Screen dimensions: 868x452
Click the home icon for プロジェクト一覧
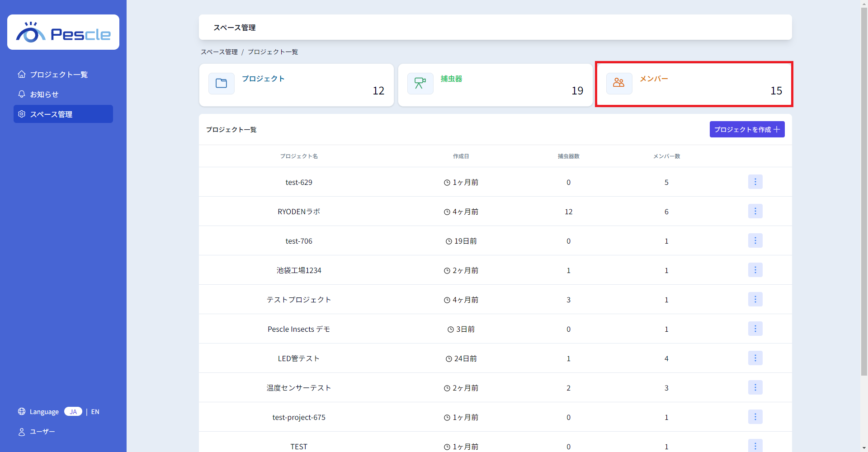(x=22, y=74)
